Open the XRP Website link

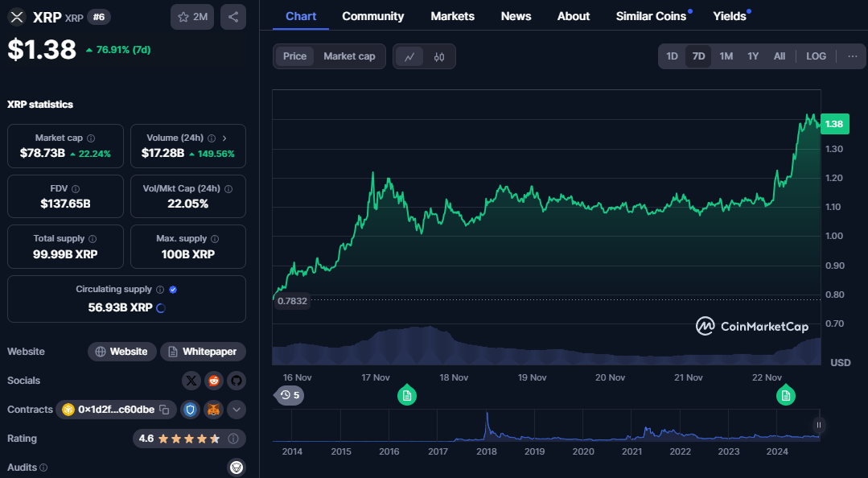tap(121, 352)
